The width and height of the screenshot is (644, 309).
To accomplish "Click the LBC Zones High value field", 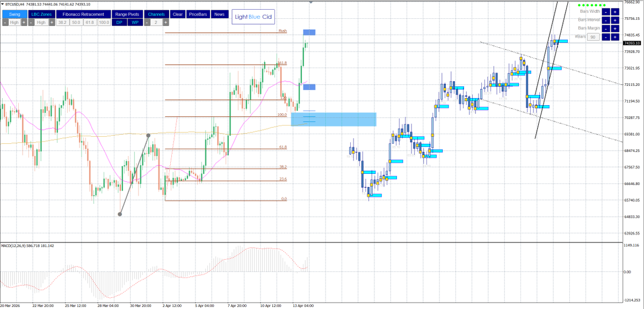I will tap(41, 22).
